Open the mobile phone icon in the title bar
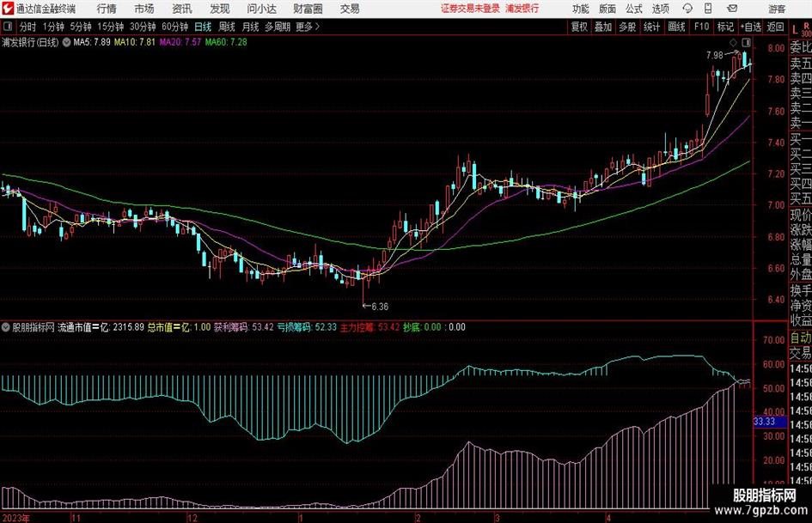Screen dimensions: 812x523 pos(708,9)
